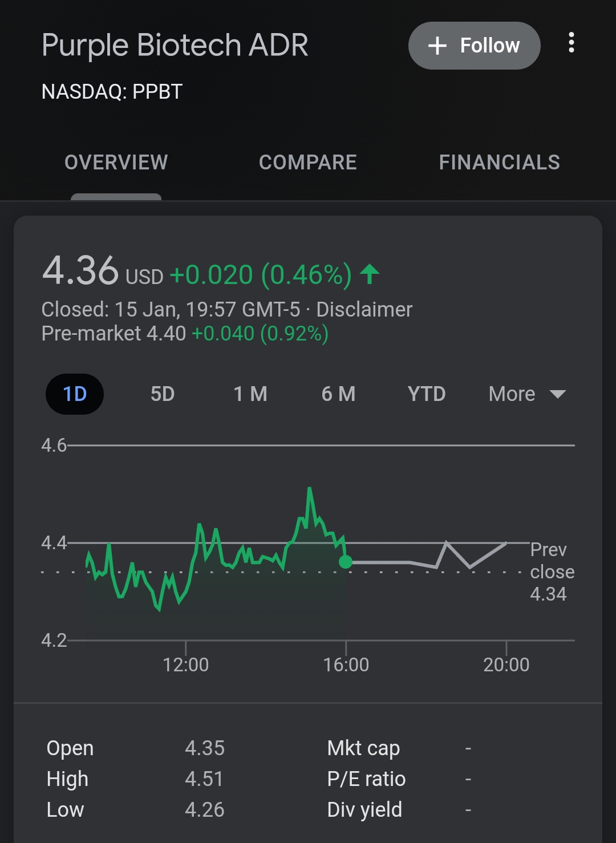Select the 5D chart range
Viewport: 616px width, 843px height.
click(x=163, y=394)
